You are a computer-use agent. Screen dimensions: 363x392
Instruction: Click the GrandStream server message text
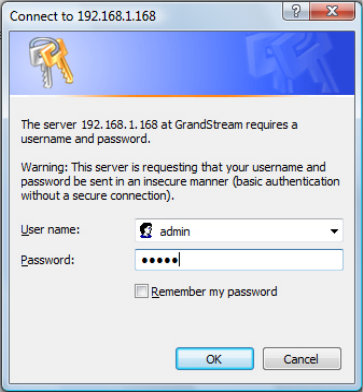[x=159, y=132]
